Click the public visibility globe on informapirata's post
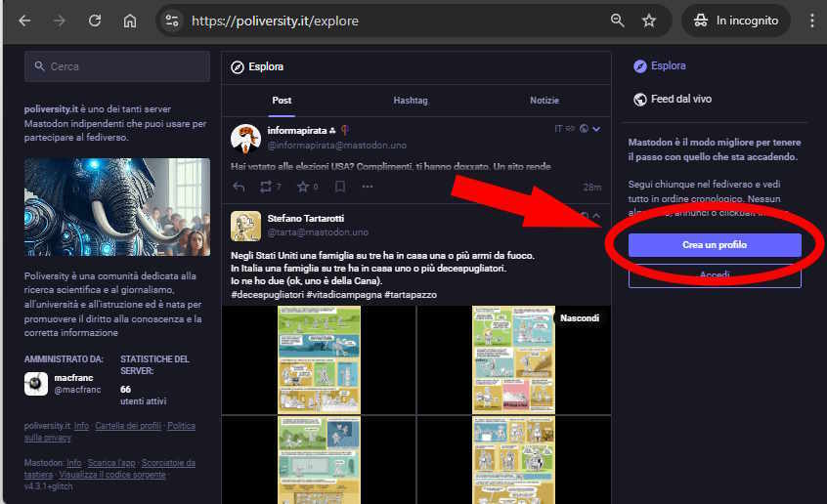The height and width of the screenshot is (504, 827). pos(584,128)
